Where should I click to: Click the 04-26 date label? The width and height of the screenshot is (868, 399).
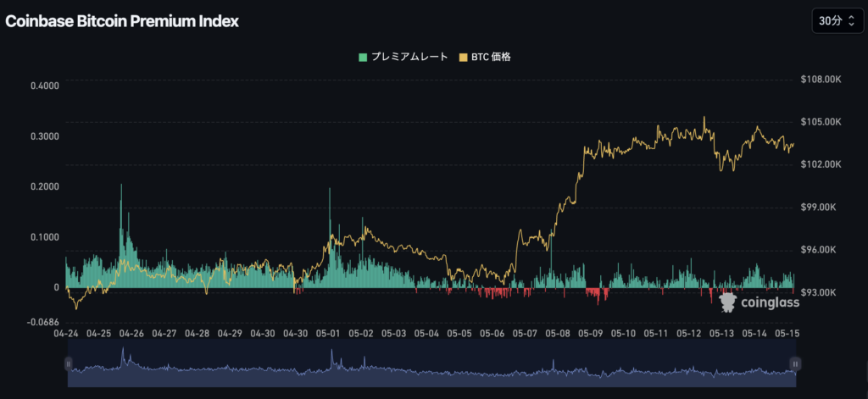coord(131,334)
